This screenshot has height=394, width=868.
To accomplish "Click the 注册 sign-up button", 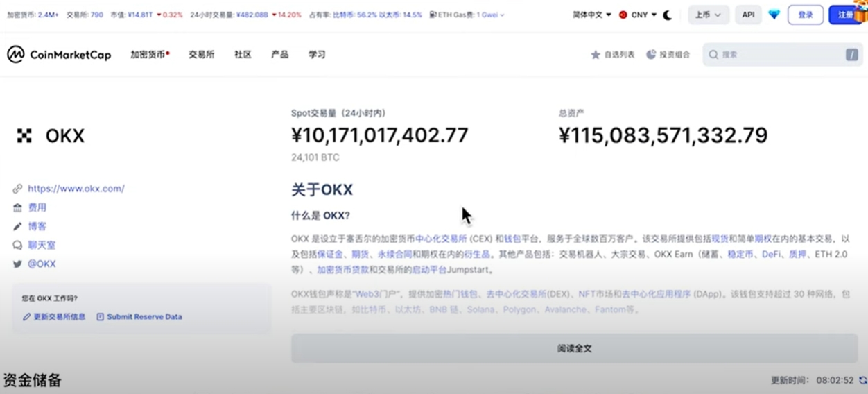I will (845, 15).
